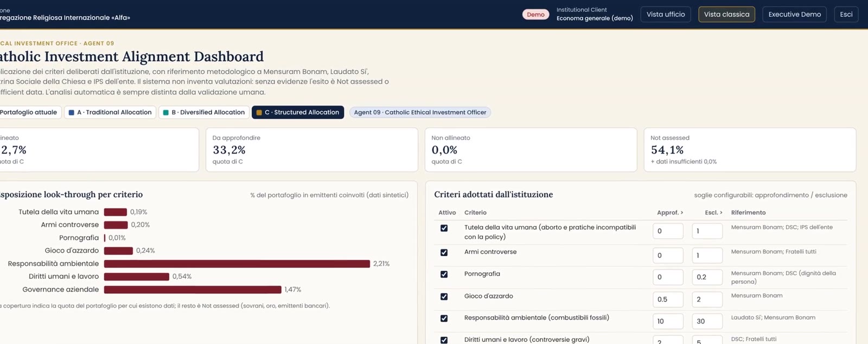
Task: Edit Approf. threshold for Tutela della vita umana
Action: (668, 231)
